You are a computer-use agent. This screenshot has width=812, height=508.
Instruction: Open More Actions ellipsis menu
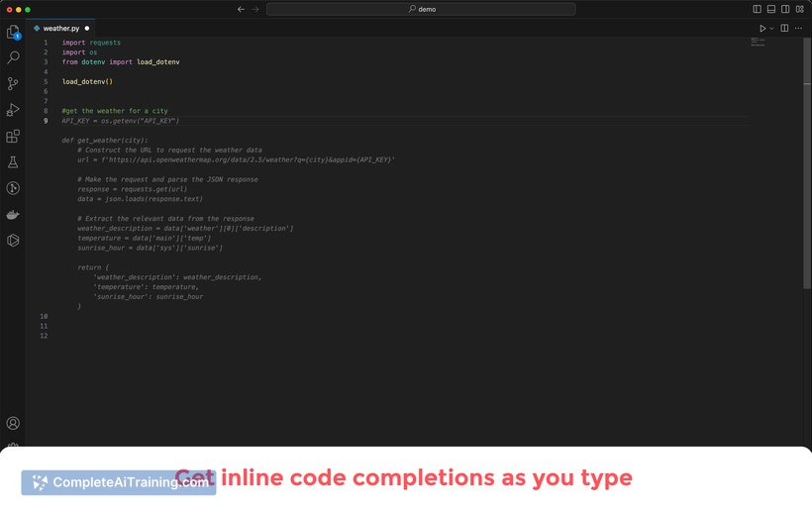coord(798,29)
